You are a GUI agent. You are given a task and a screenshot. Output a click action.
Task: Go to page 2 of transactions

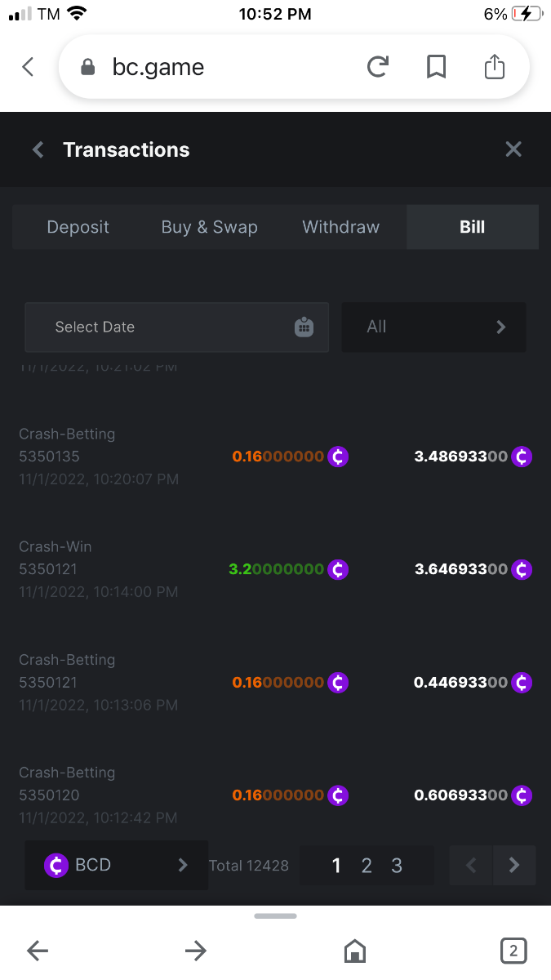(x=367, y=866)
